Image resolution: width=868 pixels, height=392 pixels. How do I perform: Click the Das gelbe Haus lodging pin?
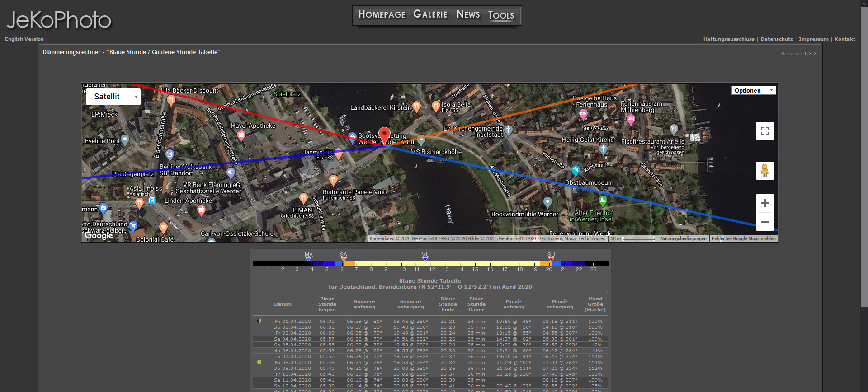(583, 114)
